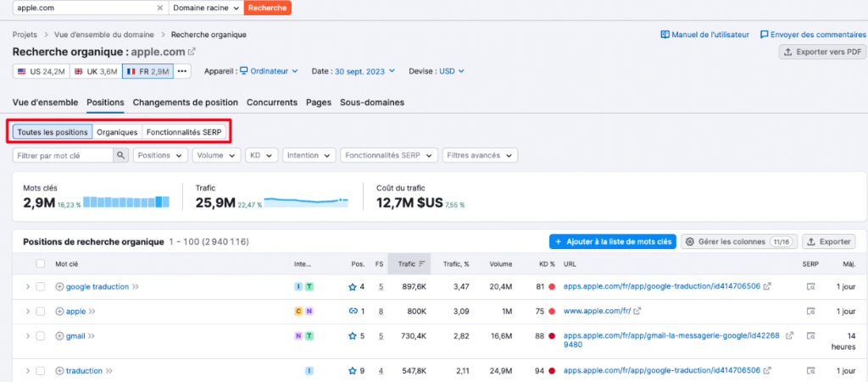This screenshot has width=868, height=382.
Task: Click the Trafic trend line chart
Action: 306,202
